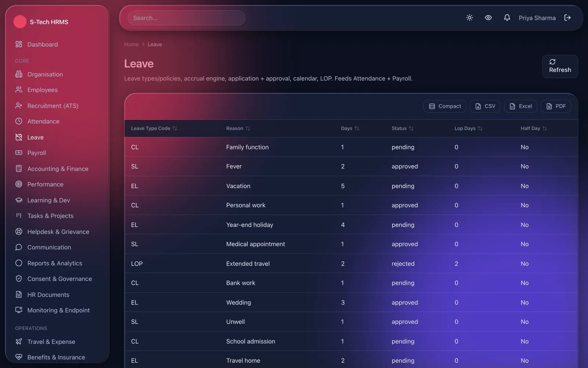Sort by Status column
Viewport: 588px width, 368px height.
point(402,128)
